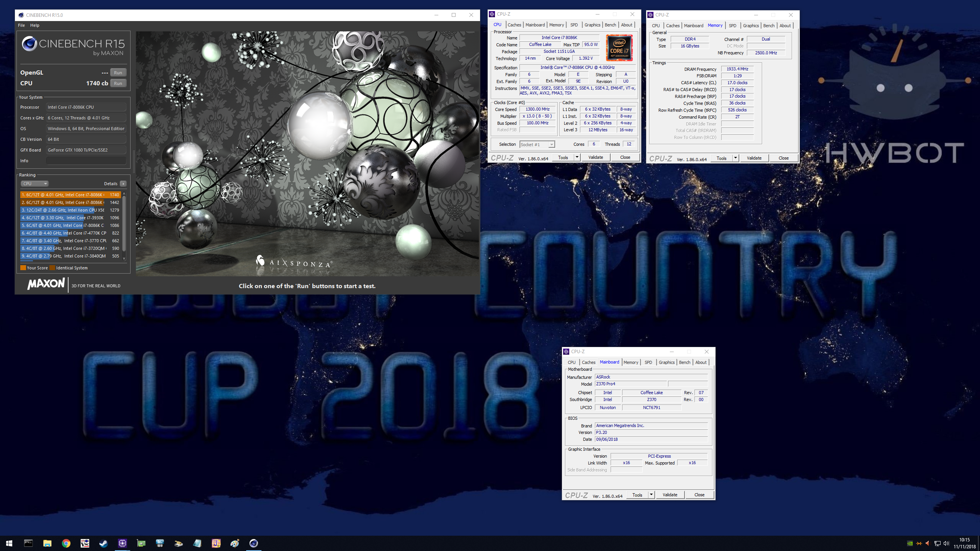Click the app icon of the Memory CPU-Z window
The height and width of the screenshot is (551, 980).
click(x=650, y=15)
